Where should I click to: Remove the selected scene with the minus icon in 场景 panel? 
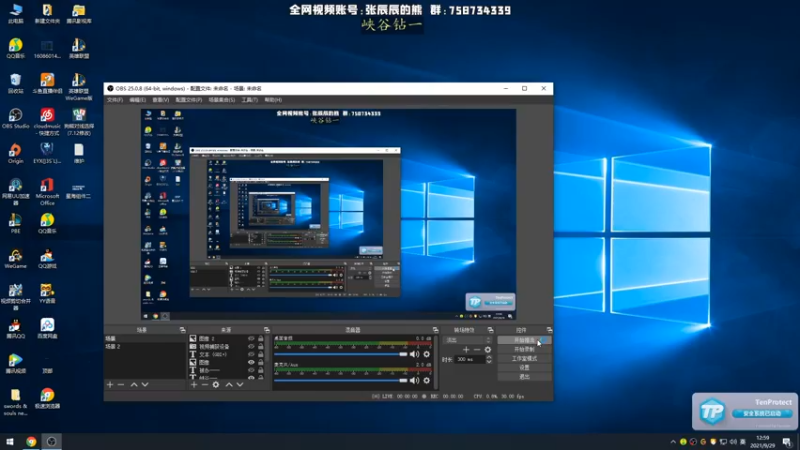[121, 385]
